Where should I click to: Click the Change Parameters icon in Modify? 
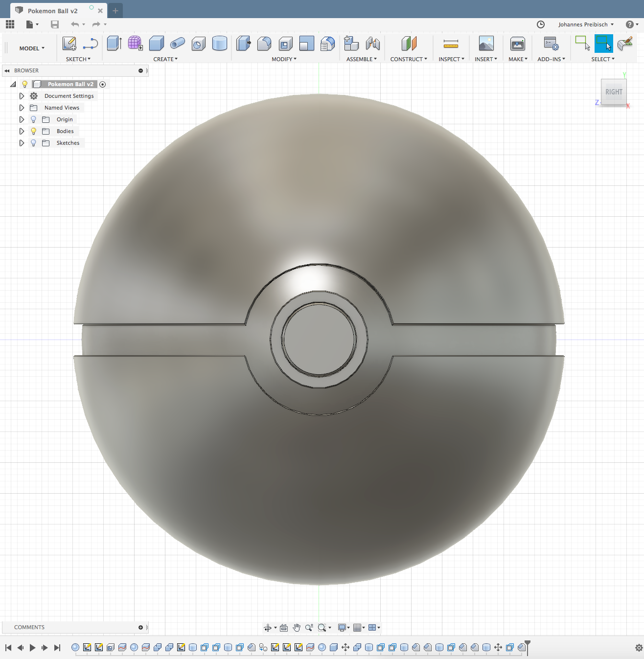327,44
